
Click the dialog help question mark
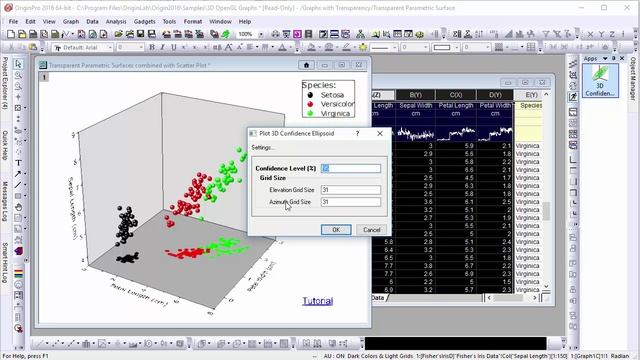358,133
